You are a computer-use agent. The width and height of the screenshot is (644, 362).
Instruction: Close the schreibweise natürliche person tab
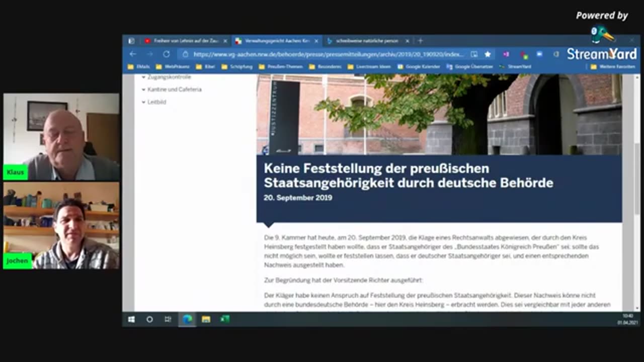click(x=407, y=41)
